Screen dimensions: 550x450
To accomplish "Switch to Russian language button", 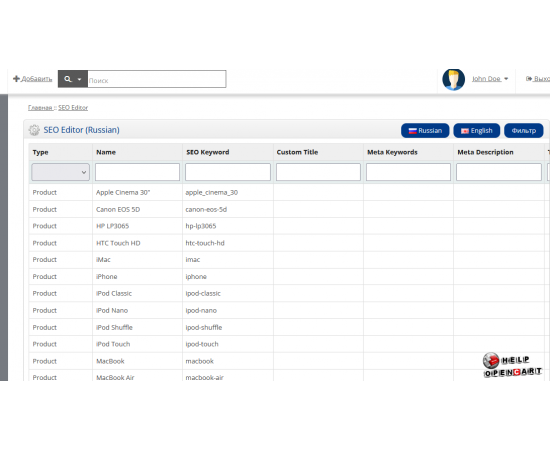I will pos(425,131).
